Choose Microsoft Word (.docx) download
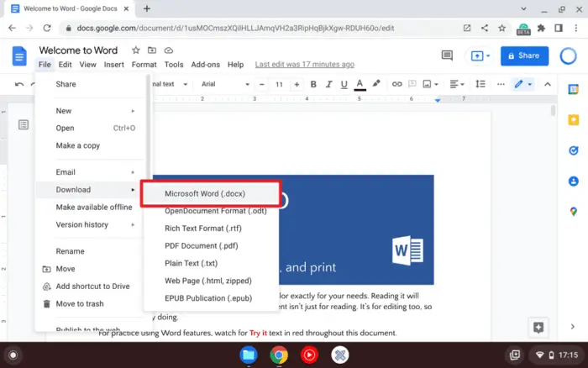 [211, 193]
